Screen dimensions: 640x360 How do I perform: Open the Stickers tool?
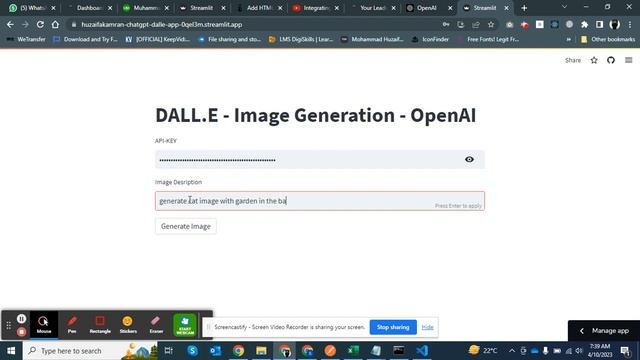[x=128, y=325]
